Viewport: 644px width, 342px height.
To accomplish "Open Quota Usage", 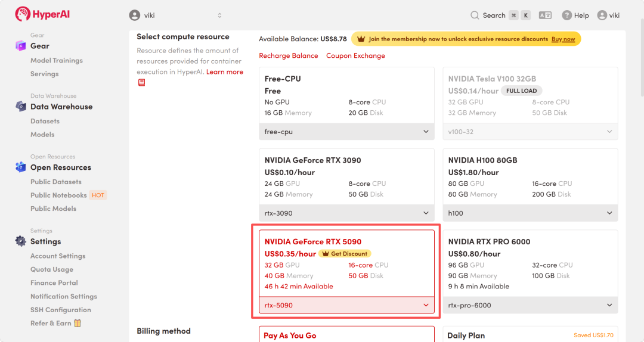I will point(52,269).
